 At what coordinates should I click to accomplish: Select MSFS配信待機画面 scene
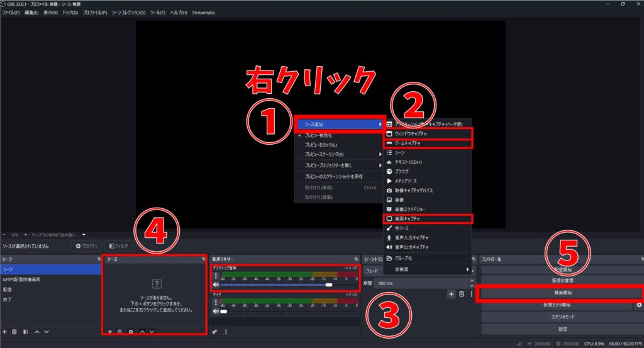pos(51,279)
